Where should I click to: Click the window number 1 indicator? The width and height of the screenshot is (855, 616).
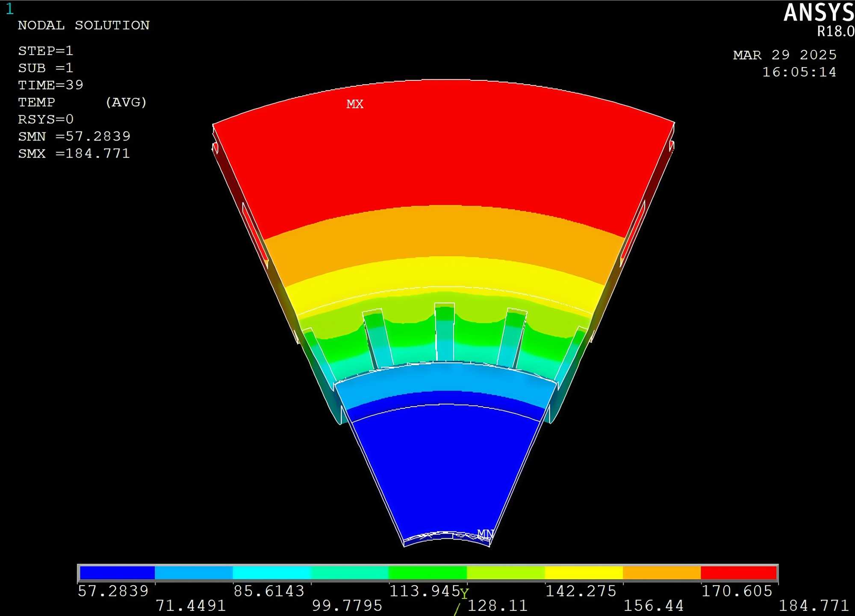coord(10,9)
